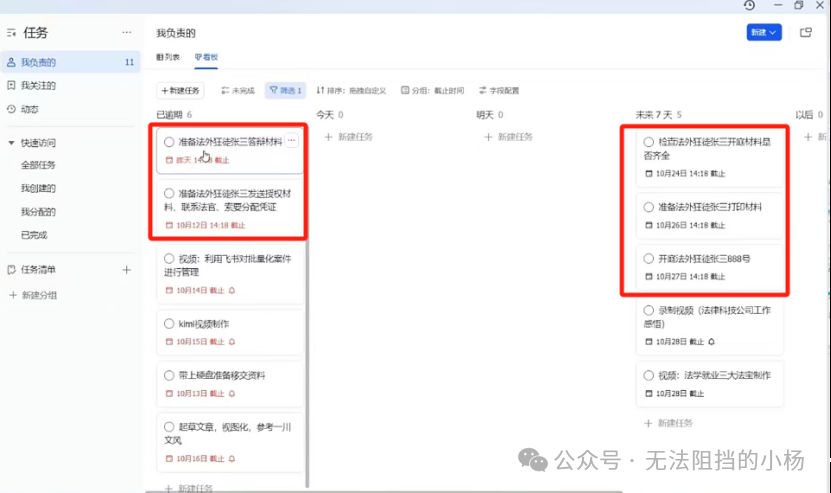This screenshot has width=831, height=493.
Task: Click the sidebar collapse icon beside 任务
Action: (x=12, y=33)
